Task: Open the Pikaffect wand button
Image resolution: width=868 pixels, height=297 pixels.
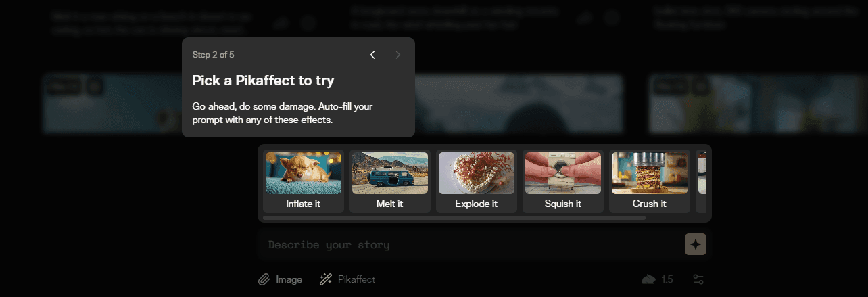Action: (347, 279)
